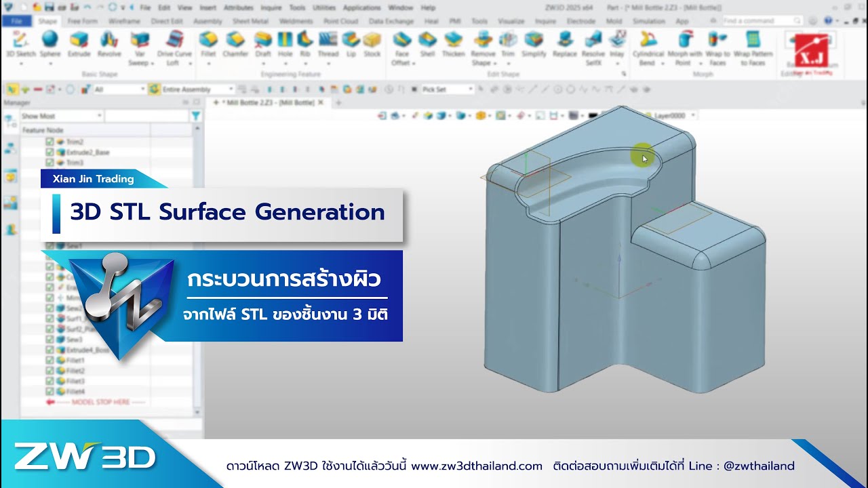Open the Pick Set dropdown
This screenshot has width=868, height=488.
point(447,89)
